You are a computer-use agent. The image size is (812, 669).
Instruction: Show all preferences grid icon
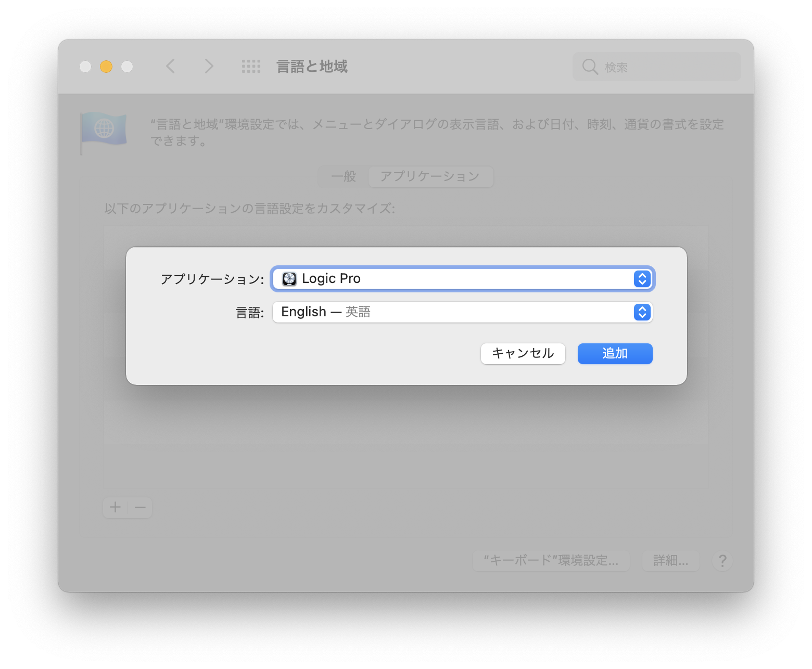click(x=251, y=66)
